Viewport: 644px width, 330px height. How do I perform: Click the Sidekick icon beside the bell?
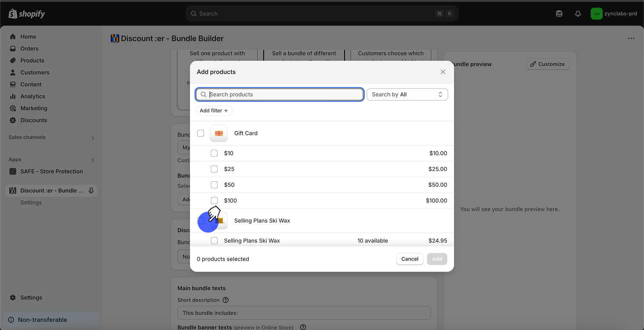559,14
